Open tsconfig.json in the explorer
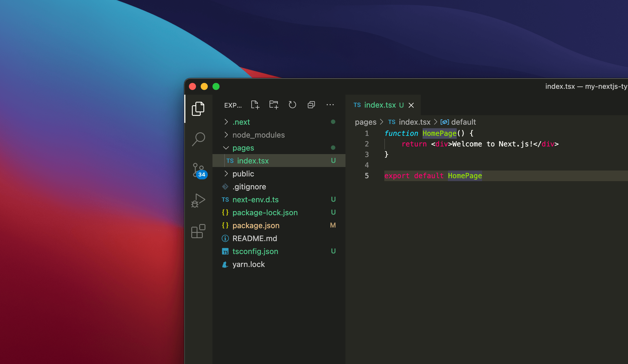Screen dimensions: 628x364 pyautogui.click(x=255, y=251)
